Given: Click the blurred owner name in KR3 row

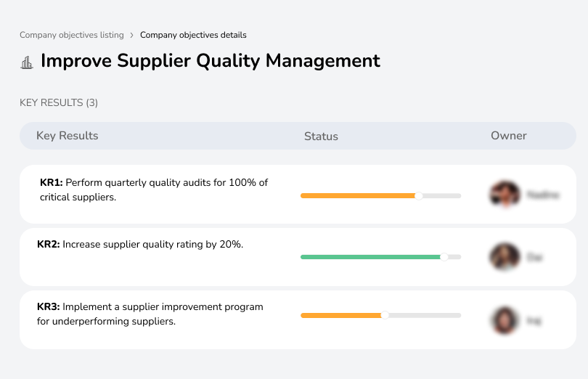Looking at the screenshot, I should tap(534, 321).
